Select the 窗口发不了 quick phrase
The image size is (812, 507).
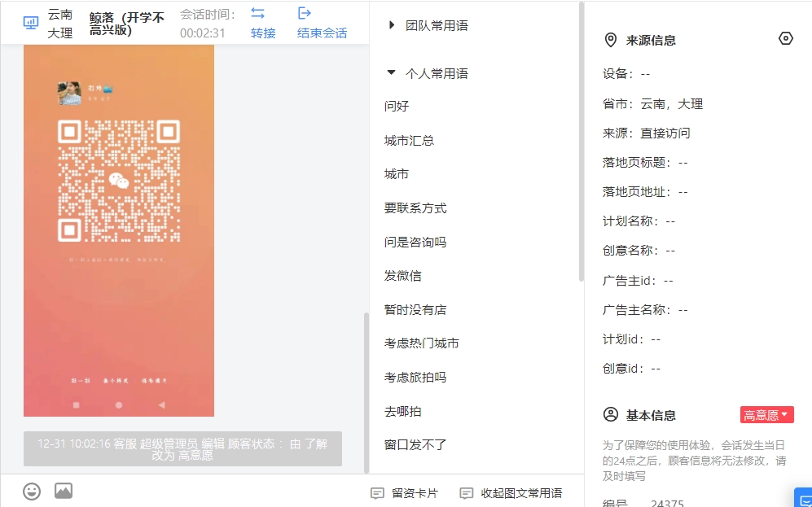415,445
